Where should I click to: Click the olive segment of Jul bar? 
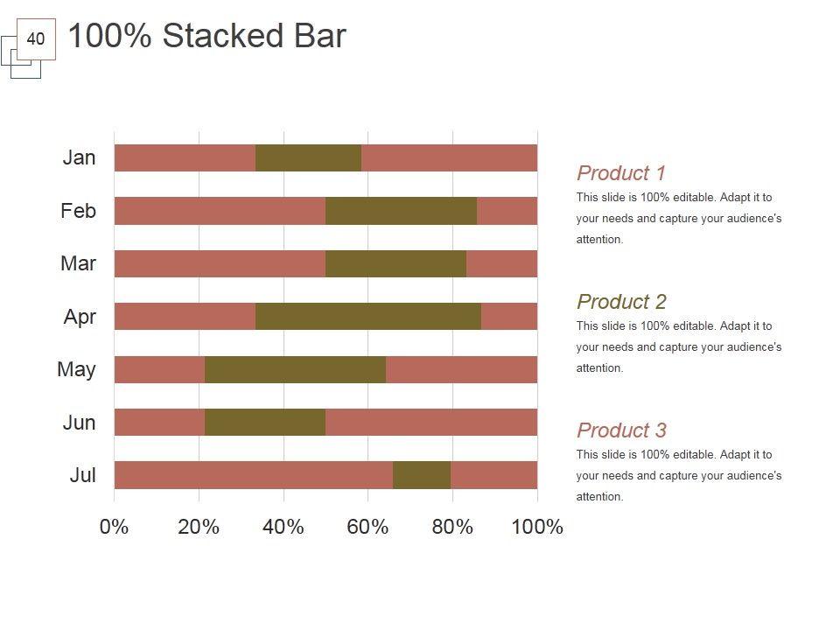click(x=422, y=475)
